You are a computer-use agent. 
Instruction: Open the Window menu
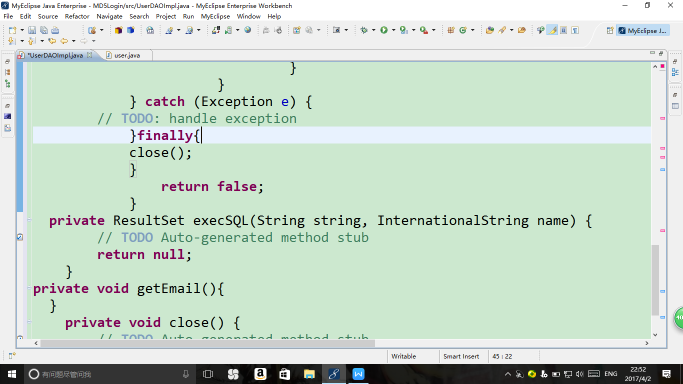pyautogui.click(x=248, y=17)
